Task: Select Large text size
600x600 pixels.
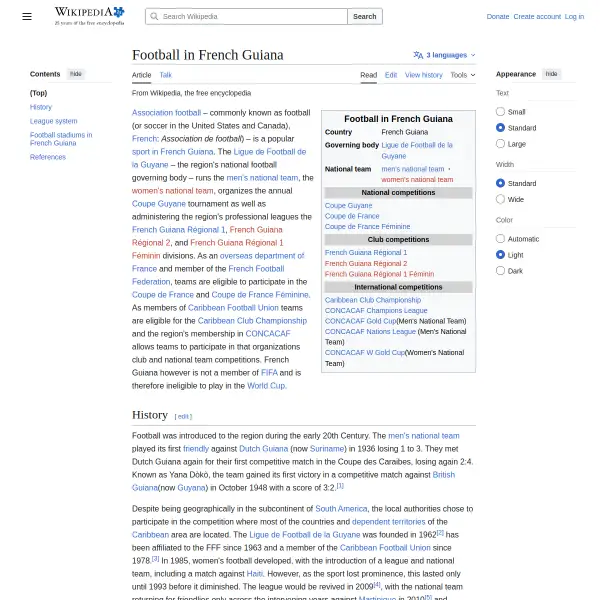Action: tap(500, 144)
